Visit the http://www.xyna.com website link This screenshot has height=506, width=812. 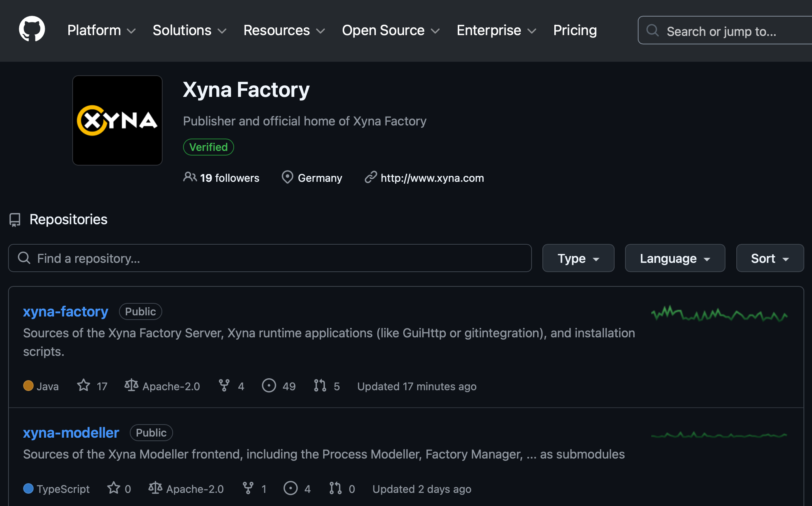(432, 178)
